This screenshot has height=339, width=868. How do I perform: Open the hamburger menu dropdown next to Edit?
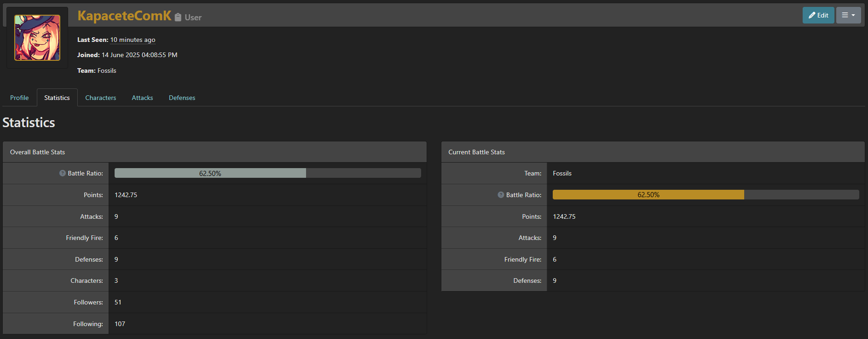click(x=848, y=15)
